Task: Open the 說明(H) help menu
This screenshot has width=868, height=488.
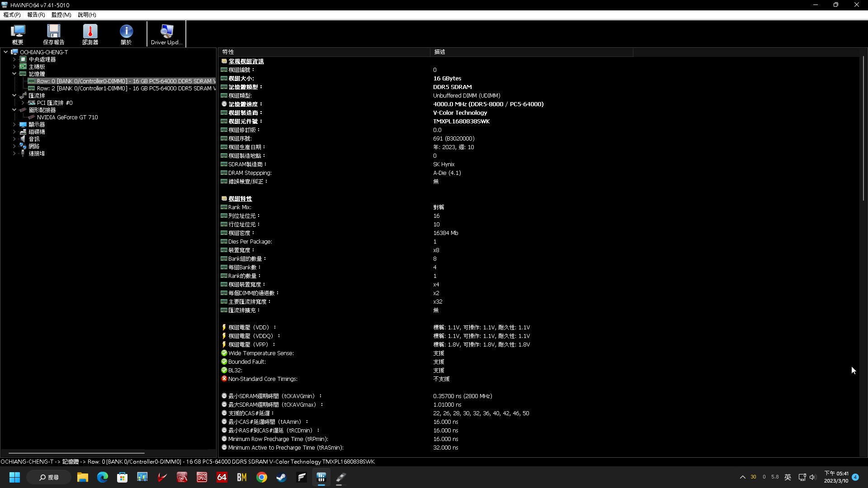Action: (87, 15)
